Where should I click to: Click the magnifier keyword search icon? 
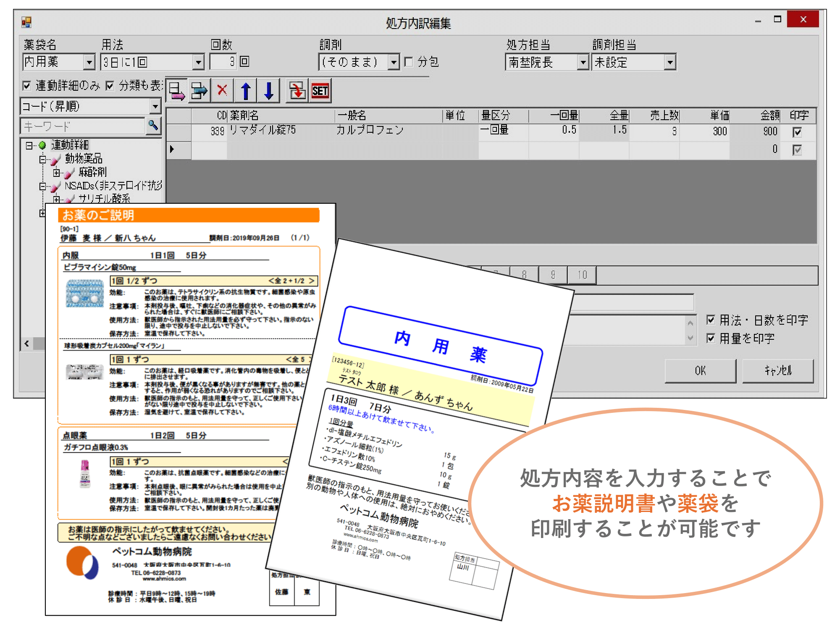(153, 126)
